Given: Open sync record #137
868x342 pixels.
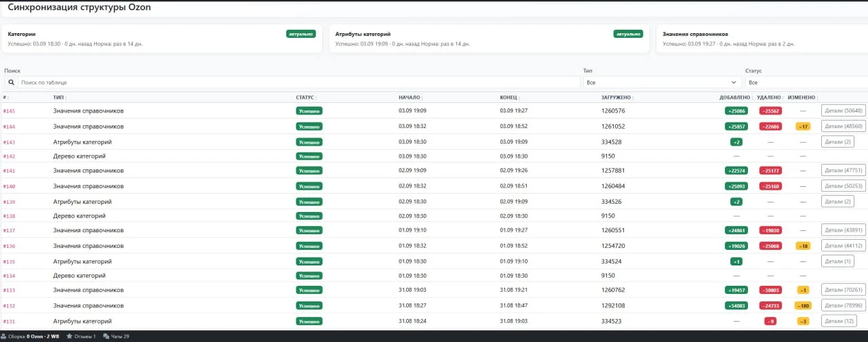Looking at the screenshot, I should click(9, 230).
